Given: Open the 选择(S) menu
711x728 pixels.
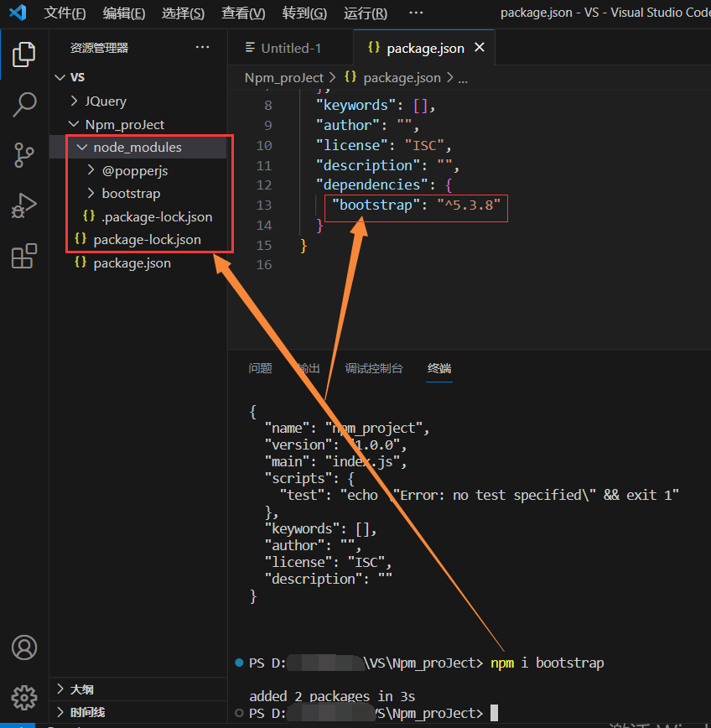Looking at the screenshot, I should pyautogui.click(x=183, y=13).
